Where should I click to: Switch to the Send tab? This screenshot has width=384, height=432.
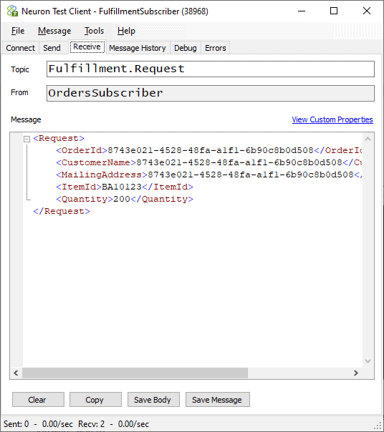(52, 48)
